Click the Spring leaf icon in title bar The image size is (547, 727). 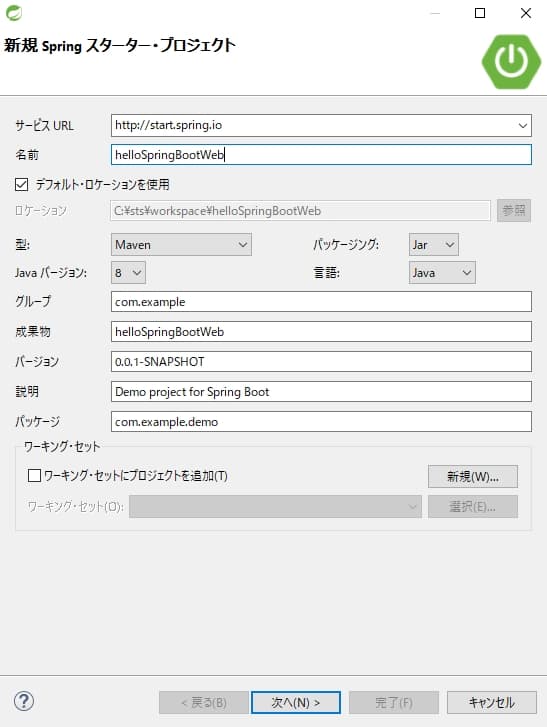click(x=13, y=13)
